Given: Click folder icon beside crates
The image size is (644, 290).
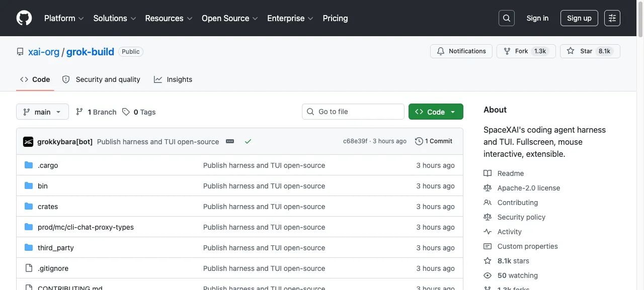Looking at the screenshot, I should click(29, 207).
